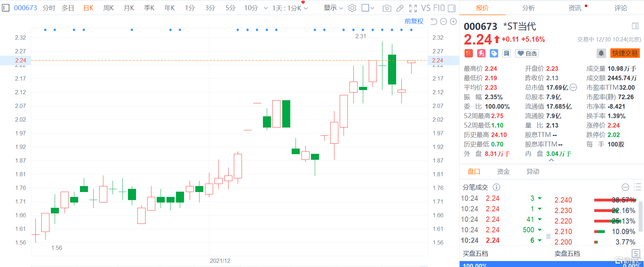The image size is (644, 267).
Task: Toggle left panel icon beside stock code
Action: pos(6,8)
